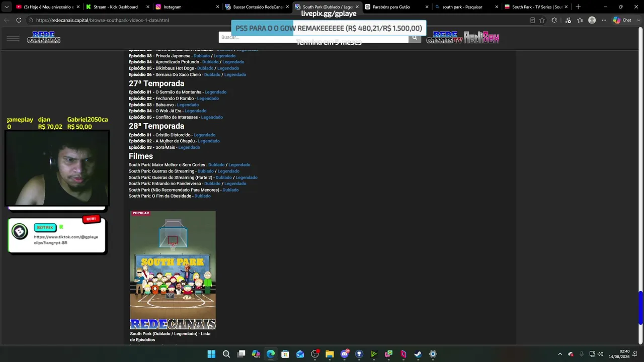Open Dublado for Maior Melhor e Sem Cortes
Screen dimensions: 644x362
[216, 165]
